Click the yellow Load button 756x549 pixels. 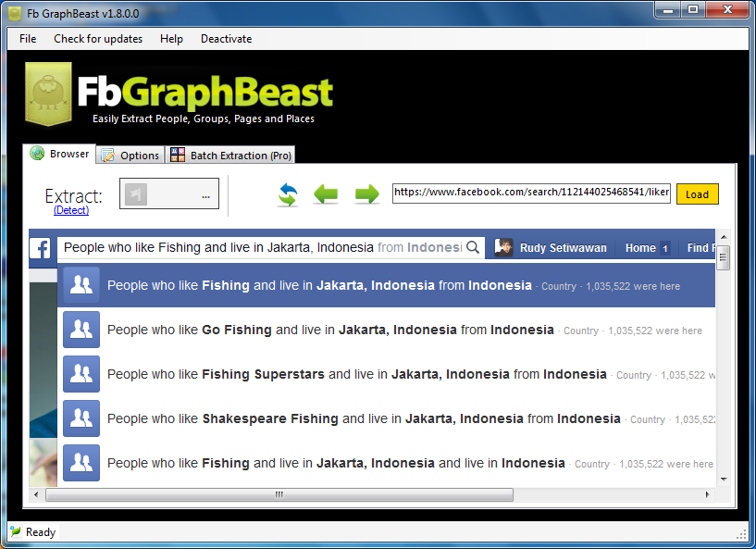[x=697, y=193]
